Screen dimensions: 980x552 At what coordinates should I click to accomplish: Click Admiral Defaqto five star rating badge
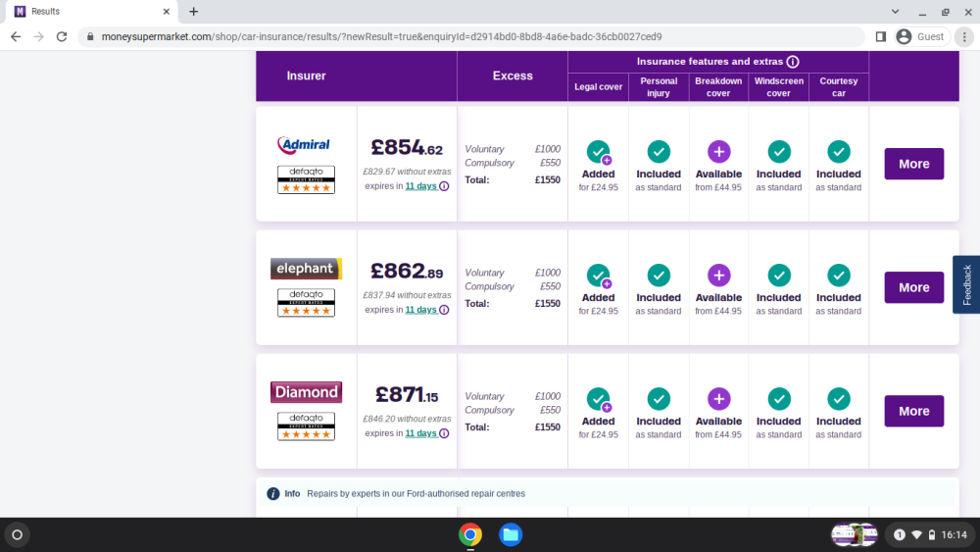point(306,180)
